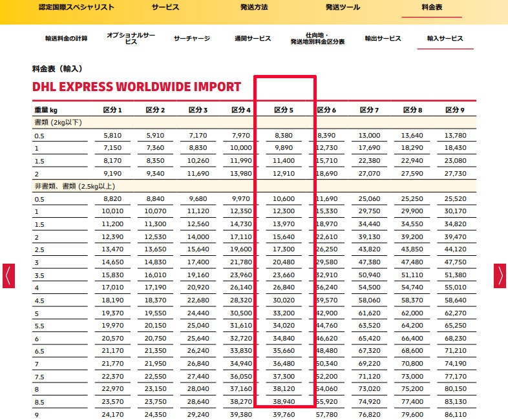Click the value 13,780
This screenshot has width=508, height=420.
coord(455,135)
